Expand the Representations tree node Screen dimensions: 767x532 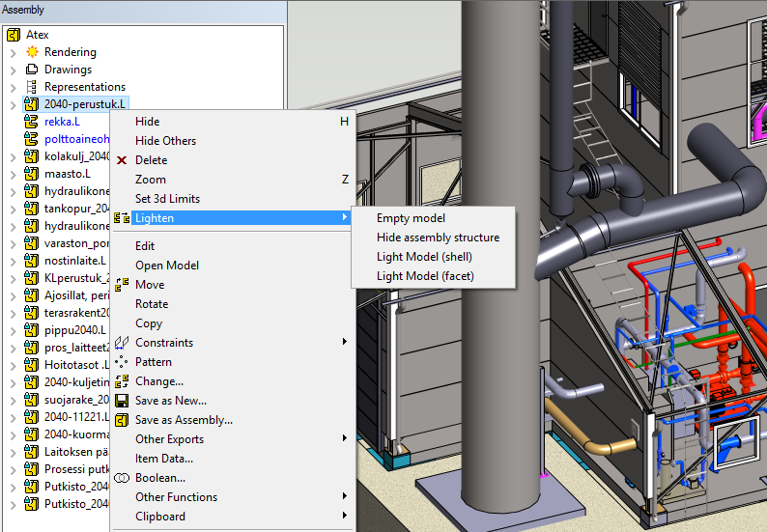coord(13,87)
